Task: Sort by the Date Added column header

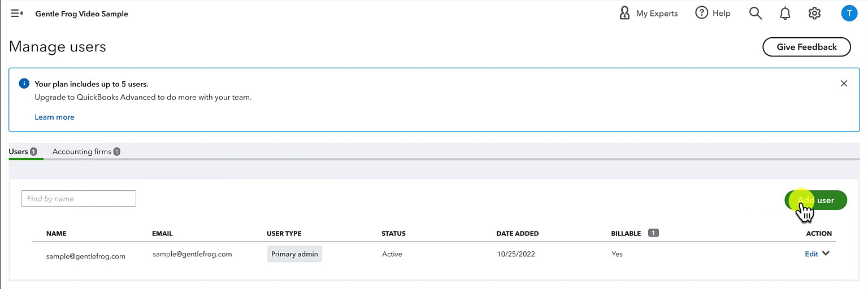Action: point(517,233)
